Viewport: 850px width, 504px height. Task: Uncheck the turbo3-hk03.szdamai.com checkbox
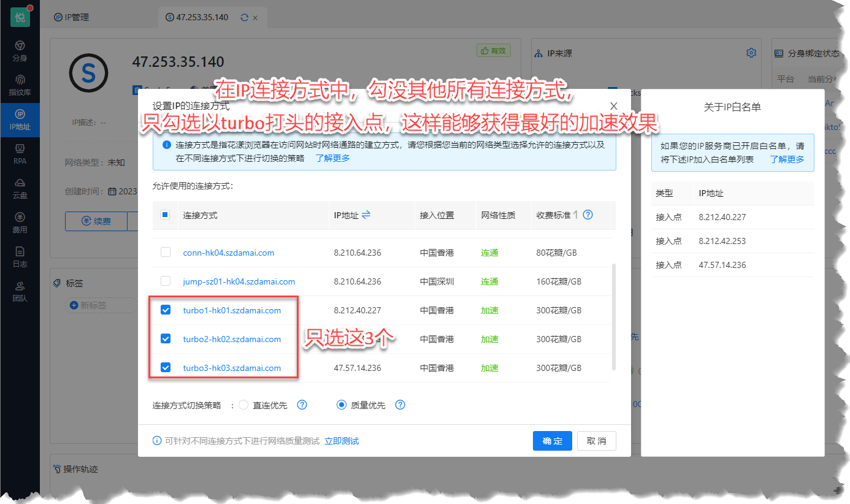click(x=166, y=367)
